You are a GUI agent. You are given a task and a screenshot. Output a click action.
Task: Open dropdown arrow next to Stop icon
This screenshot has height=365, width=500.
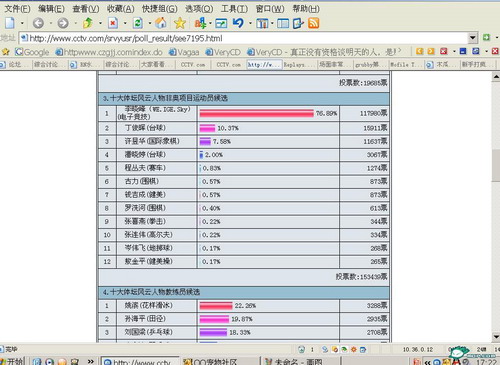click(x=125, y=23)
